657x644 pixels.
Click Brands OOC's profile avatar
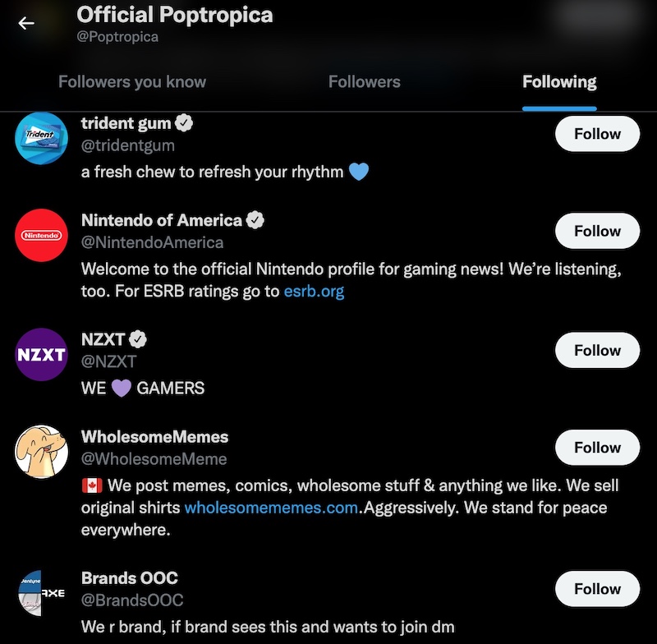pos(40,589)
